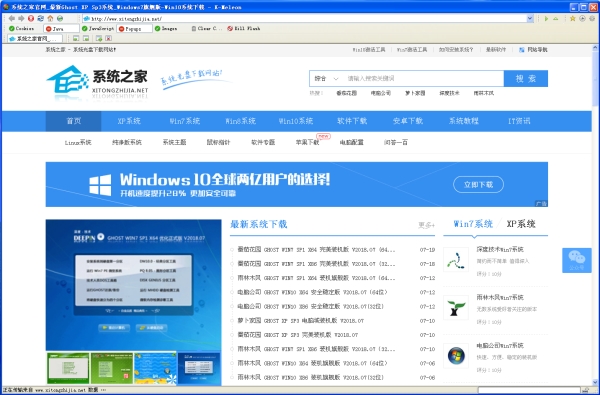Click the site favicon in the address bar
The height and width of the screenshot is (395, 600).
pos(86,18)
